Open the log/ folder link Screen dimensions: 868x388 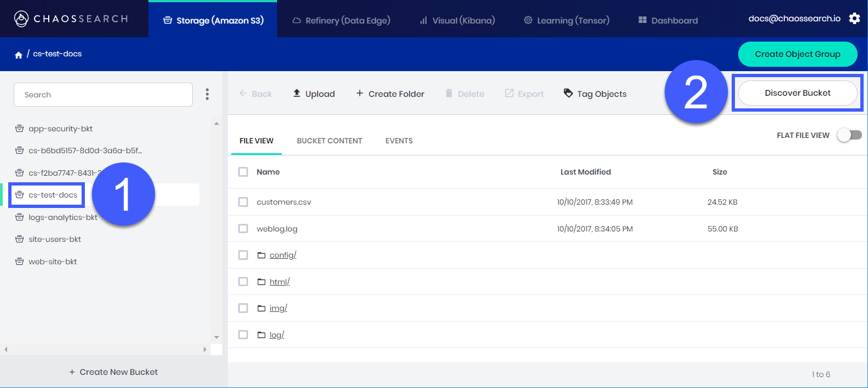point(277,335)
